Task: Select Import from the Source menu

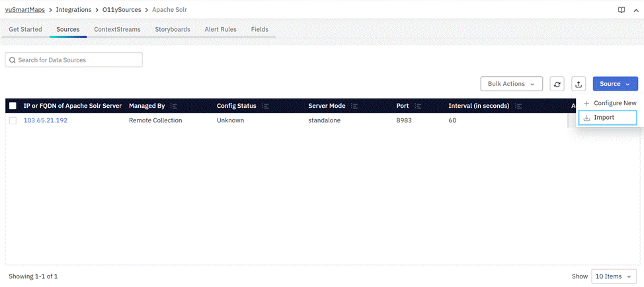Action: pyautogui.click(x=604, y=118)
